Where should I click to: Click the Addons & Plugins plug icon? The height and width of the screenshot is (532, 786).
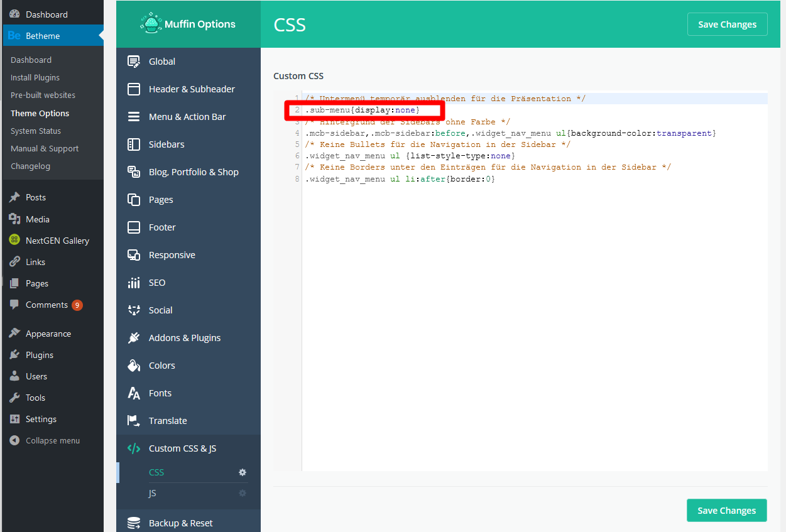click(x=134, y=338)
